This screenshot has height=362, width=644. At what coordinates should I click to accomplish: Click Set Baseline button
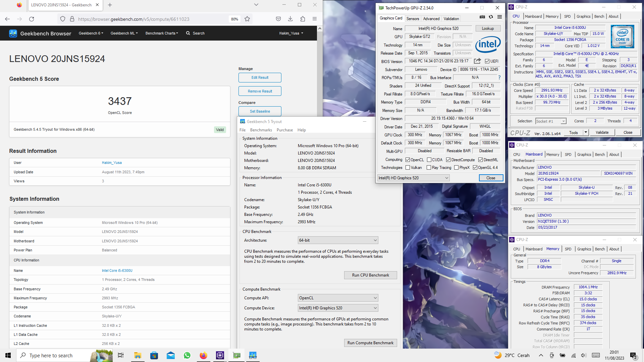tap(260, 111)
